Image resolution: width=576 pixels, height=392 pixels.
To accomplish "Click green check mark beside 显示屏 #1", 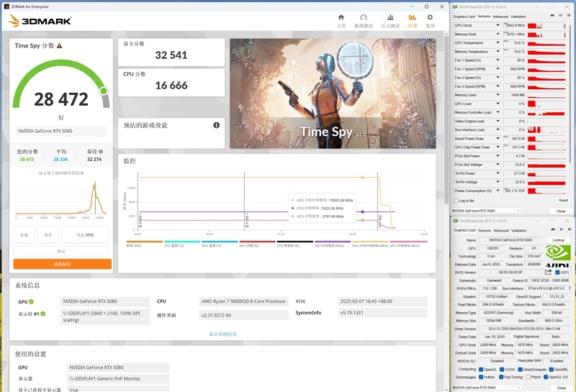I will coord(43,314).
